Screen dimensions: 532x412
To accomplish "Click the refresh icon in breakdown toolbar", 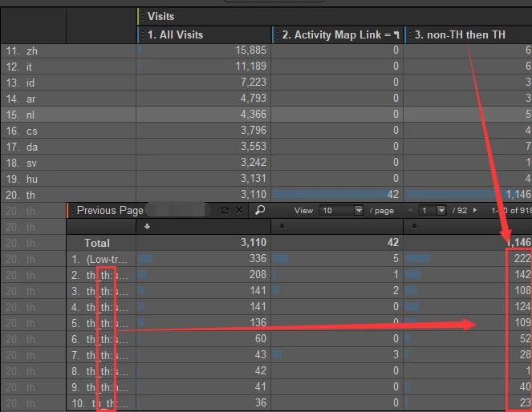I will point(225,210).
